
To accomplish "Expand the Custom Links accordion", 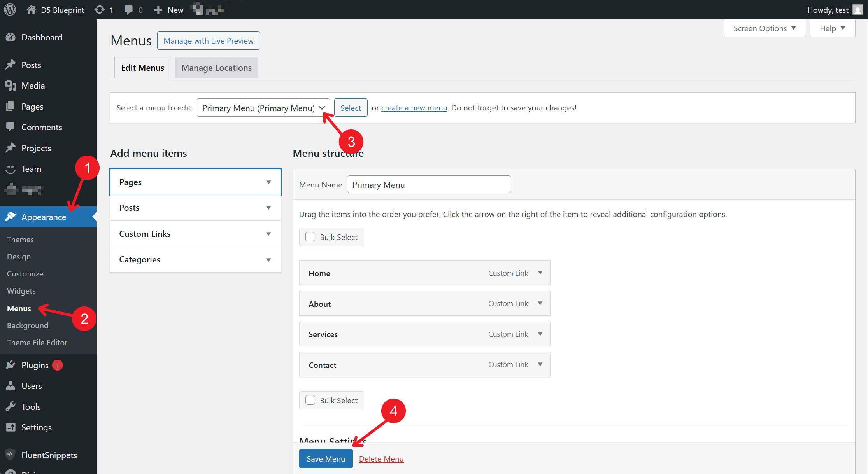I will pos(268,234).
